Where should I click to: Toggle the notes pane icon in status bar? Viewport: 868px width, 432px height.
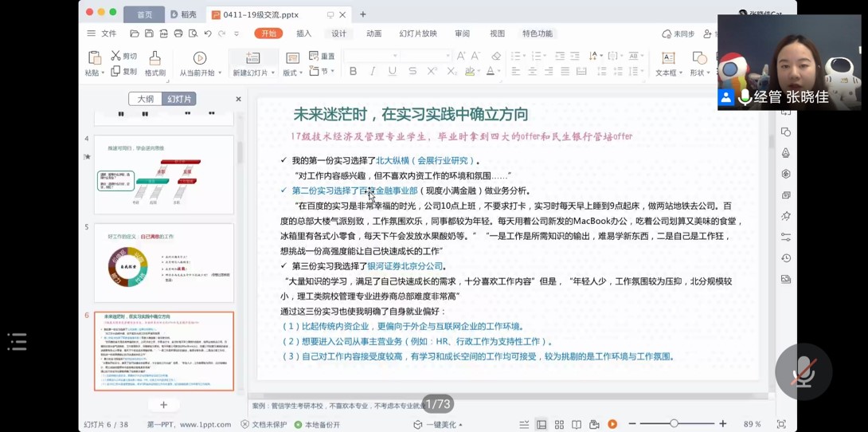point(523,425)
